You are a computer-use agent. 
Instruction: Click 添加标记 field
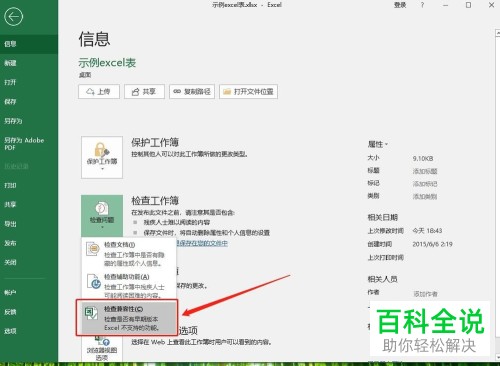[425, 184]
